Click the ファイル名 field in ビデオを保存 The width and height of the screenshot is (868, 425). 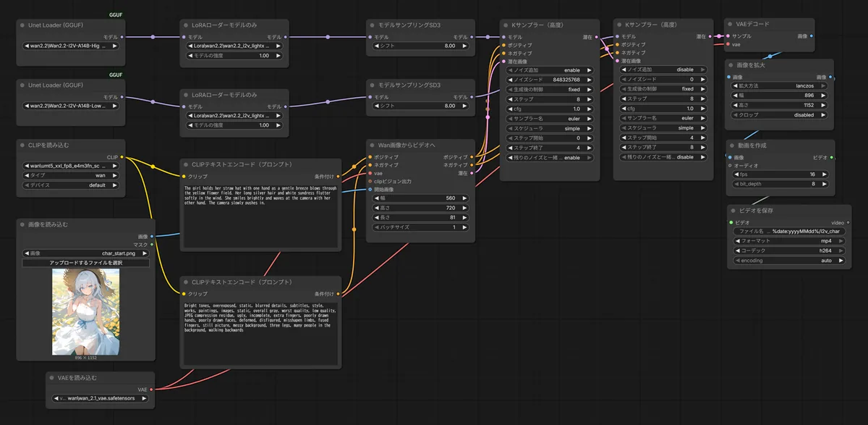pyautogui.click(x=789, y=231)
